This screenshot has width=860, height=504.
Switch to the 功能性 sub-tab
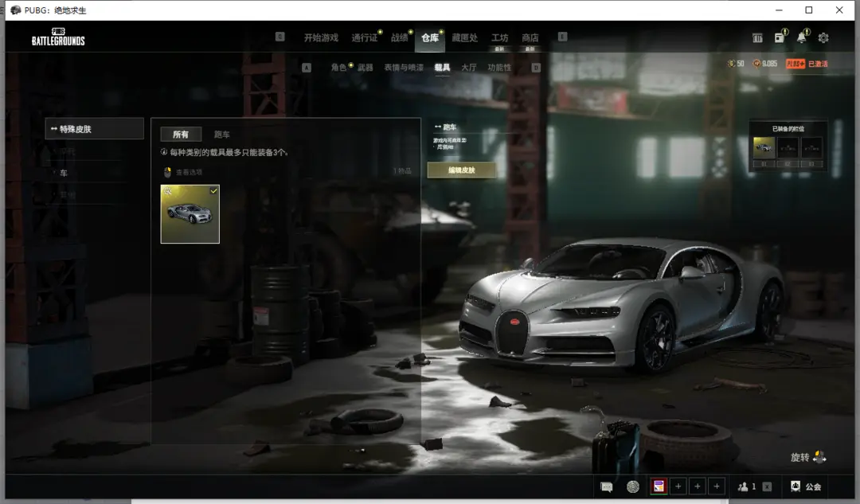point(499,68)
